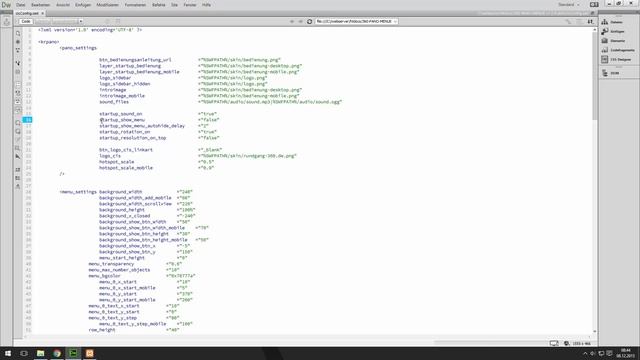
Task: Open Chrome from the taskbar
Action: (x=57, y=353)
